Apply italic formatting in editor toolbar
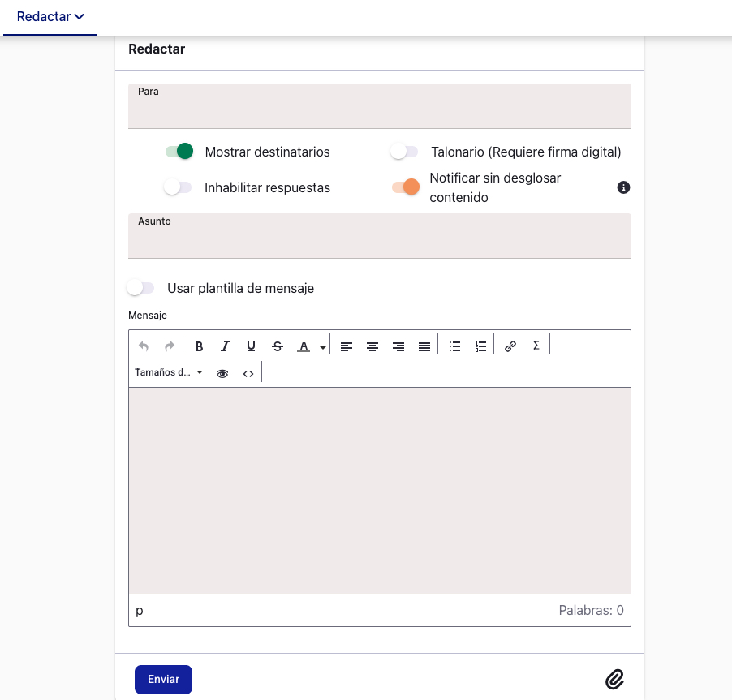Viewport: 732px width, 700px height. pos(225,346)
